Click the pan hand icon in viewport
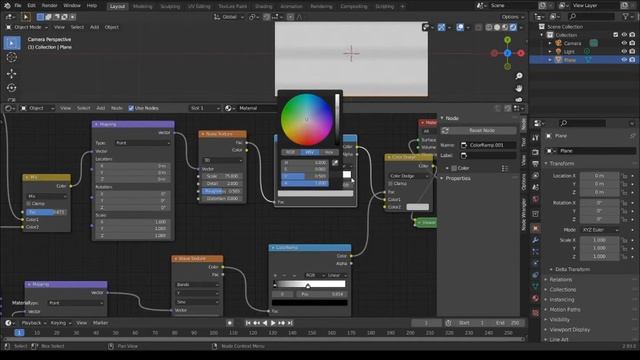This screenshot has width=640, height=360. [519, 88]
